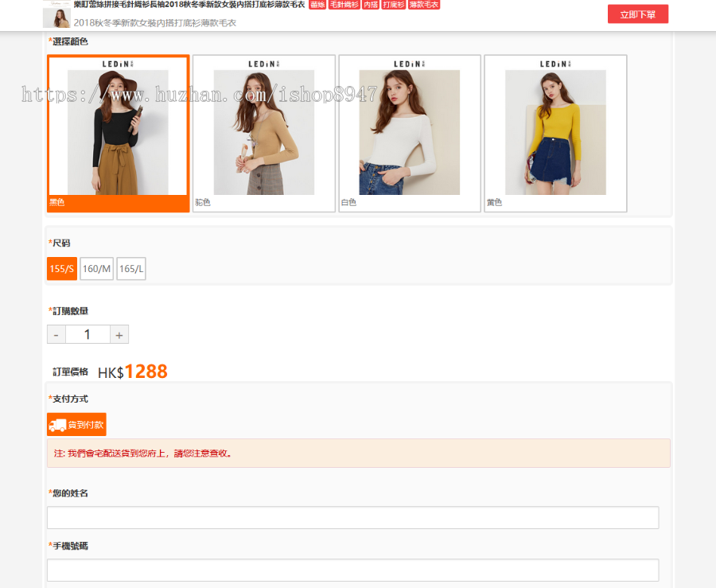Select size 155/S
The width and height of the screenshot is (716, 588).
pos(62,269)
